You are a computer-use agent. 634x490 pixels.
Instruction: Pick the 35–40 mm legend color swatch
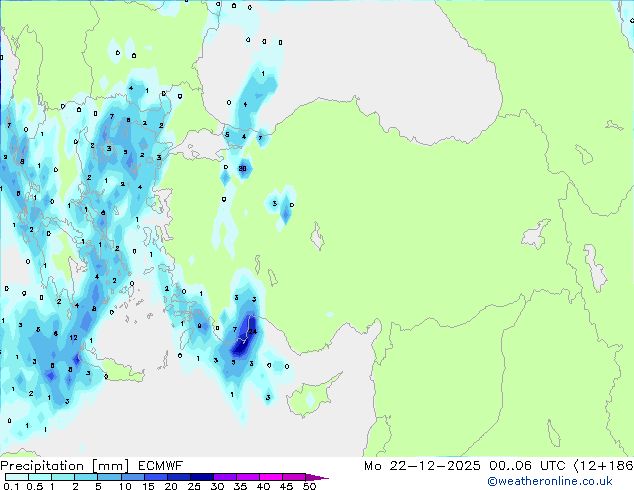point(248,477)
